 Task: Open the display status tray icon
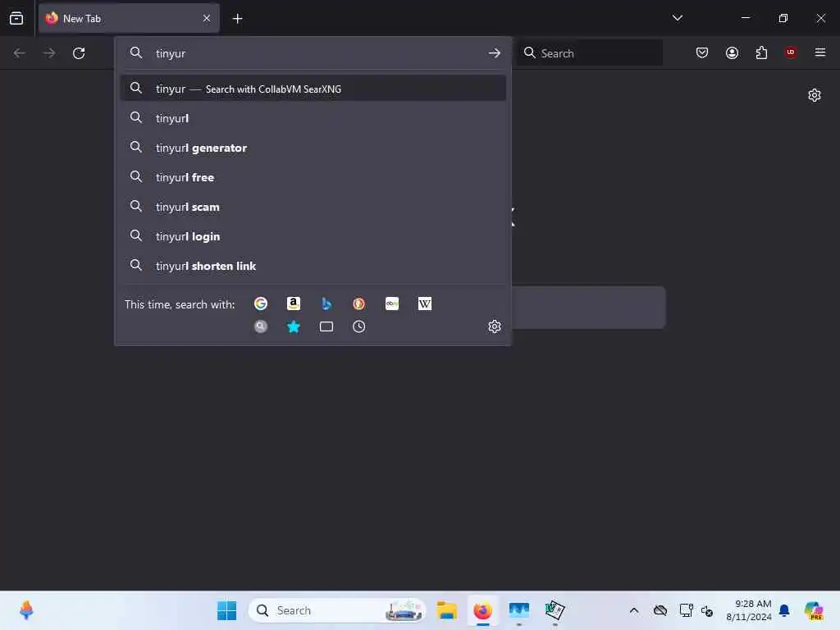pyautogui.click(x=685, y=610)
